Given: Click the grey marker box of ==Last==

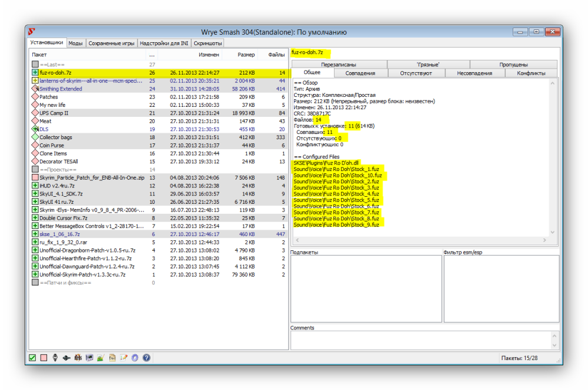Looking at the screenshot, I should [x=35, y=65].
